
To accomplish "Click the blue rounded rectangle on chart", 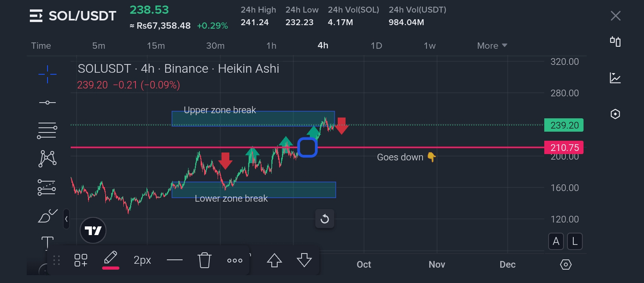I will click(307, 147).
